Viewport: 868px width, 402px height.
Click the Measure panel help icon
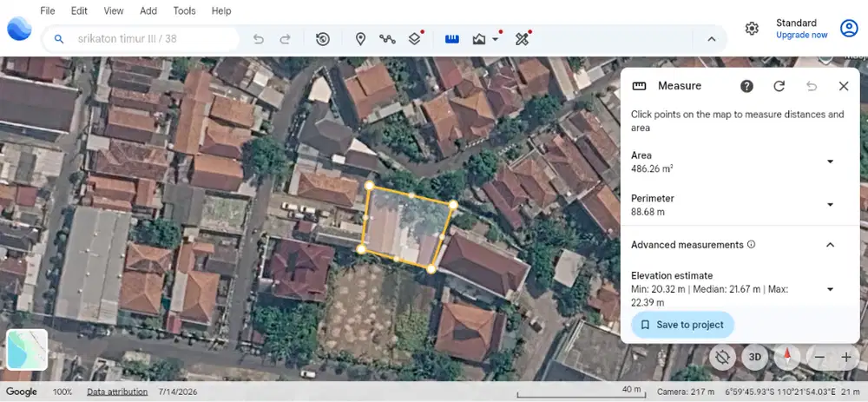coord(746,86)
